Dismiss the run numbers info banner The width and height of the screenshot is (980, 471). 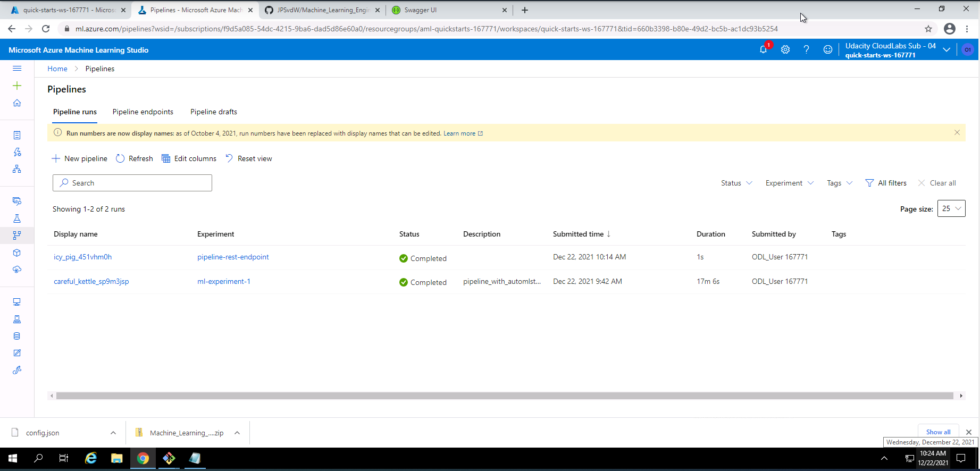tap(957, 133)
